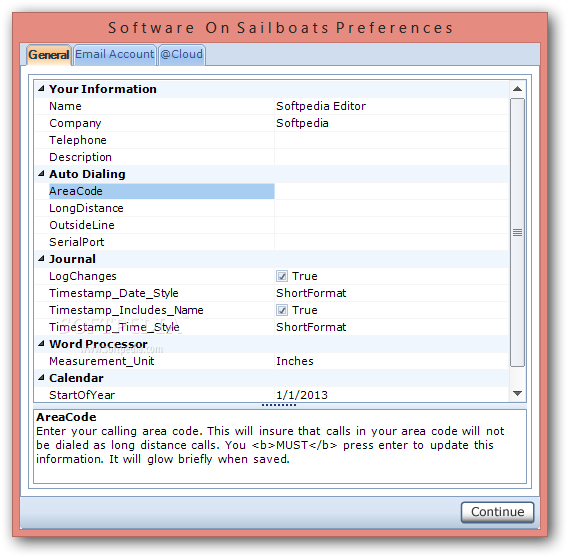Collapse the Journal section

[41, 259]
